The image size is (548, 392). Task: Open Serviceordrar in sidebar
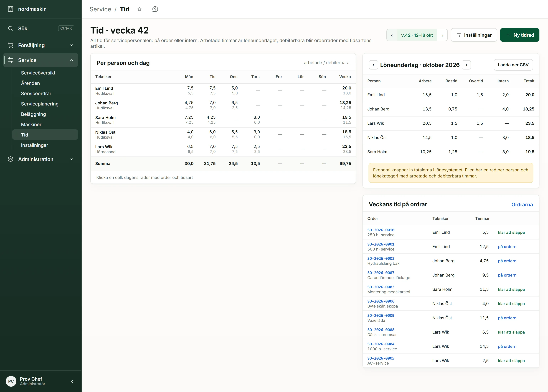pos(45,93)
